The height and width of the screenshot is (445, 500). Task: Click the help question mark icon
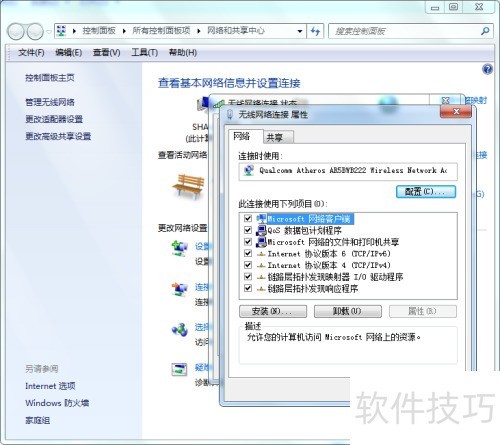487,69
